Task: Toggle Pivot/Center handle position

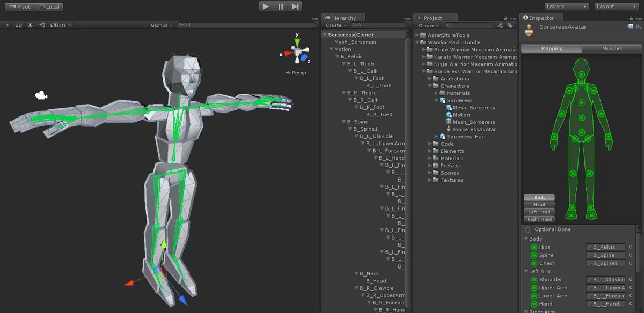Action: [x=19, y=7]
